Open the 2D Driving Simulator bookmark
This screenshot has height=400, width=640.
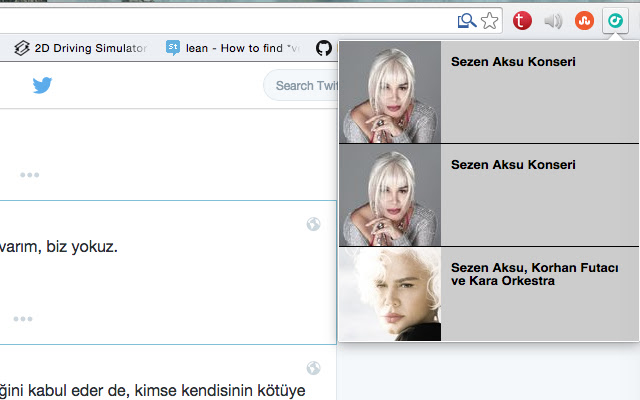coord(80,48)
